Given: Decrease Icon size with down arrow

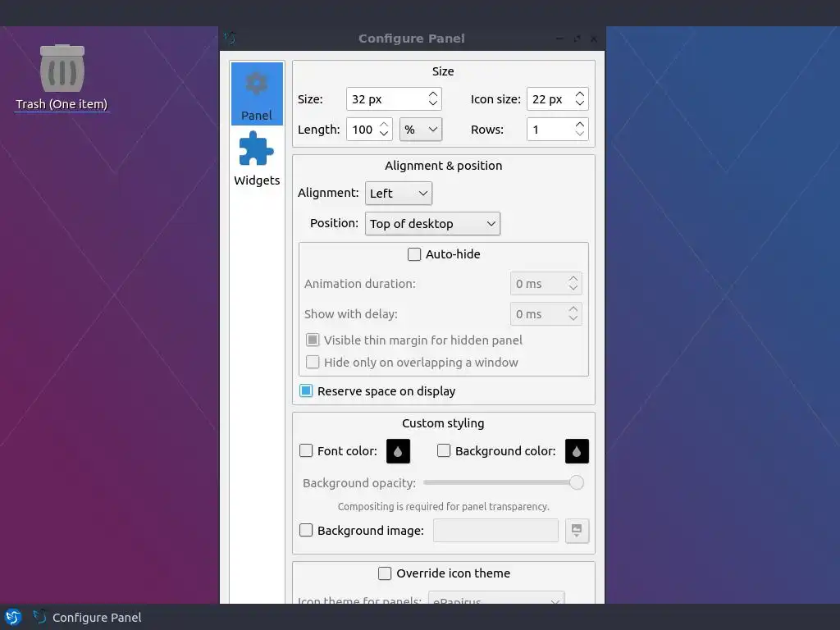Looking at the screenshot, I should pyautogui.click(x=580, y=103).
